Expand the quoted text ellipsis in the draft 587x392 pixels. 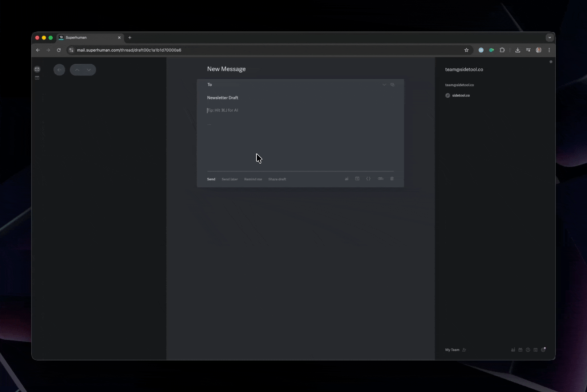pyautogui.click(x=209, y=124)
